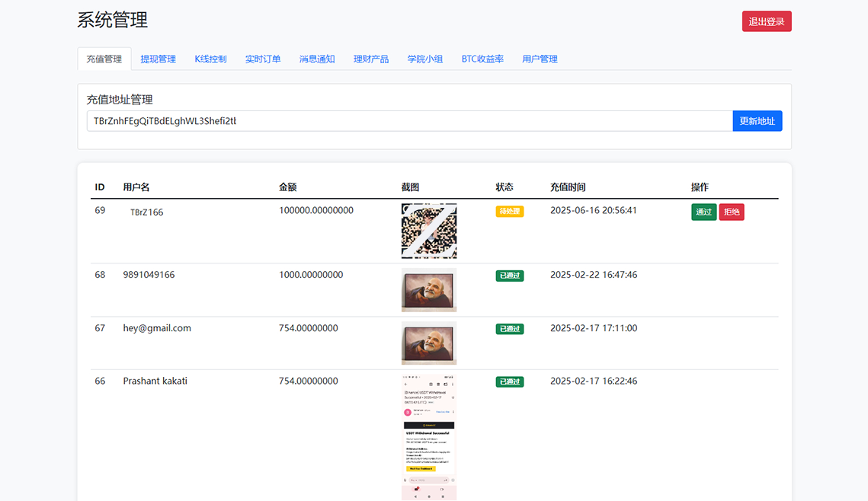Click the 待处理 status badge
Viewport: 868px width, 501px height.
click(510, 212)
